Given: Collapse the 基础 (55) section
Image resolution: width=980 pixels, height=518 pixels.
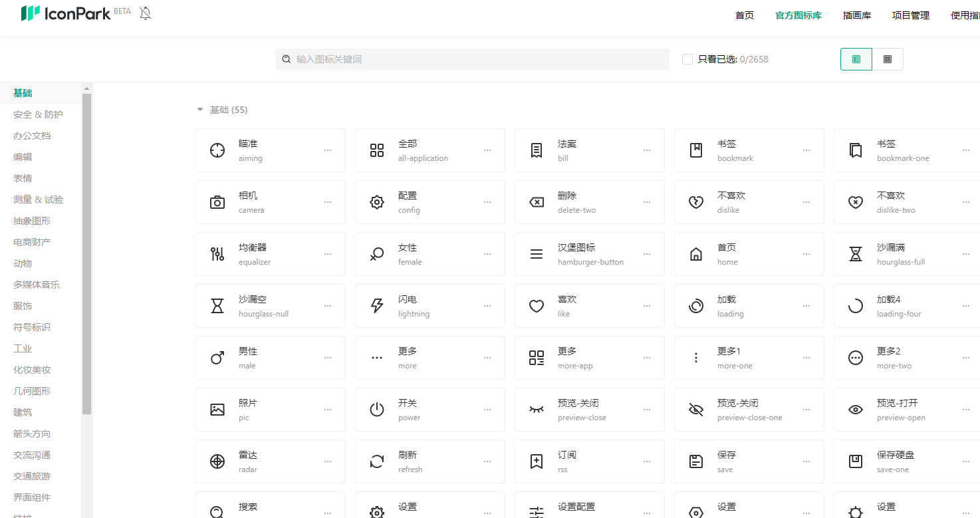Looking at the screenshot, I should pos(200,110).
